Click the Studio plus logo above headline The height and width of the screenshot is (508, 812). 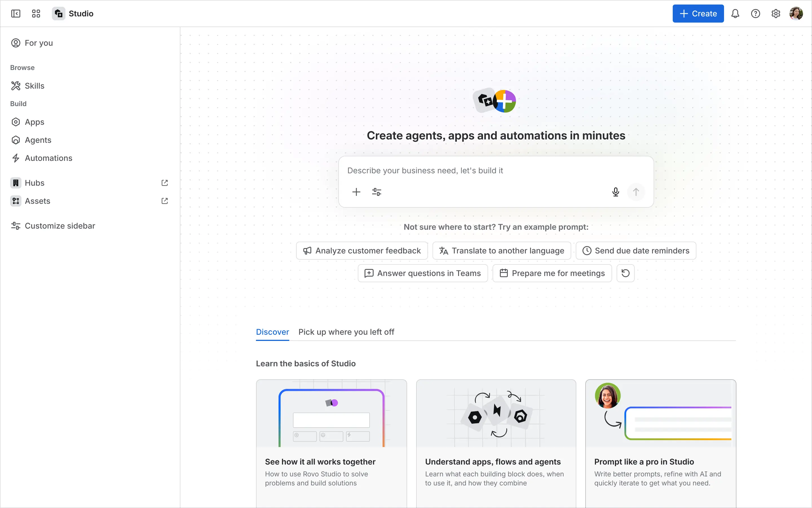[495, 100]
